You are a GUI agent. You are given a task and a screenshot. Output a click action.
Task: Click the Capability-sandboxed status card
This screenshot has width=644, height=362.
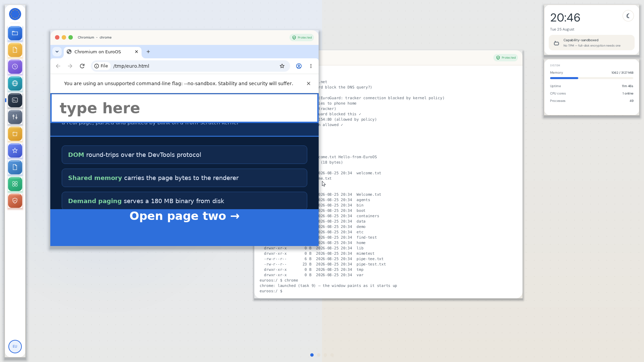click(x=592, y=43)
